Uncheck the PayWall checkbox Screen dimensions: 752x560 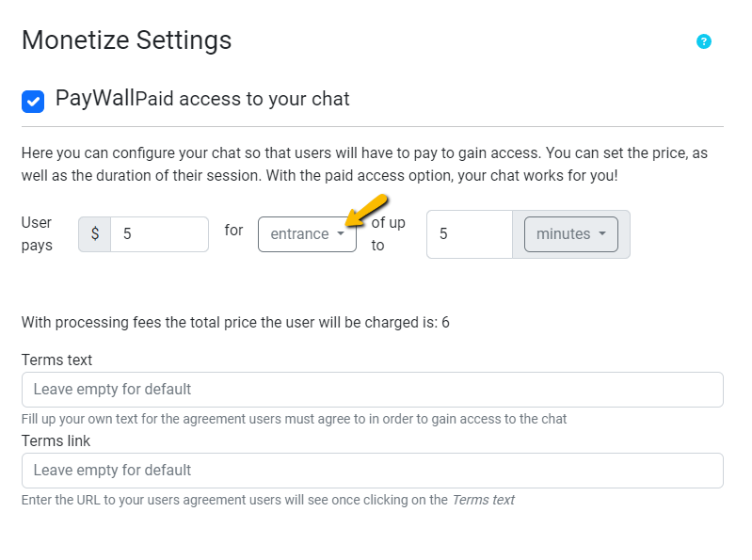pyautogui.click(x=33, y=101)
